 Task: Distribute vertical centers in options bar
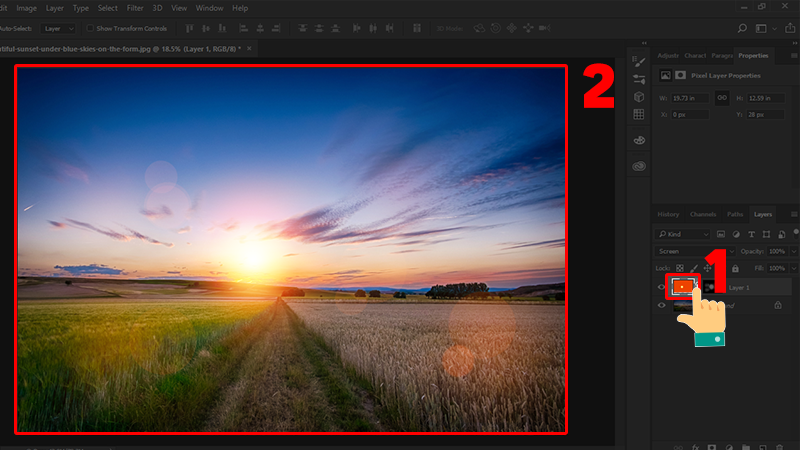pyautogui.click(x=319, y=29)
